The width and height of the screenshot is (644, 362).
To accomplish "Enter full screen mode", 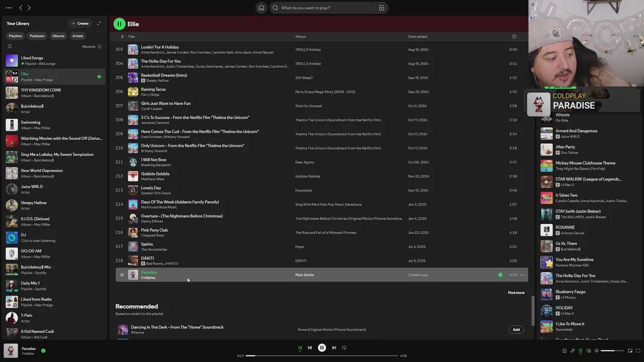I will pos(637,350).
